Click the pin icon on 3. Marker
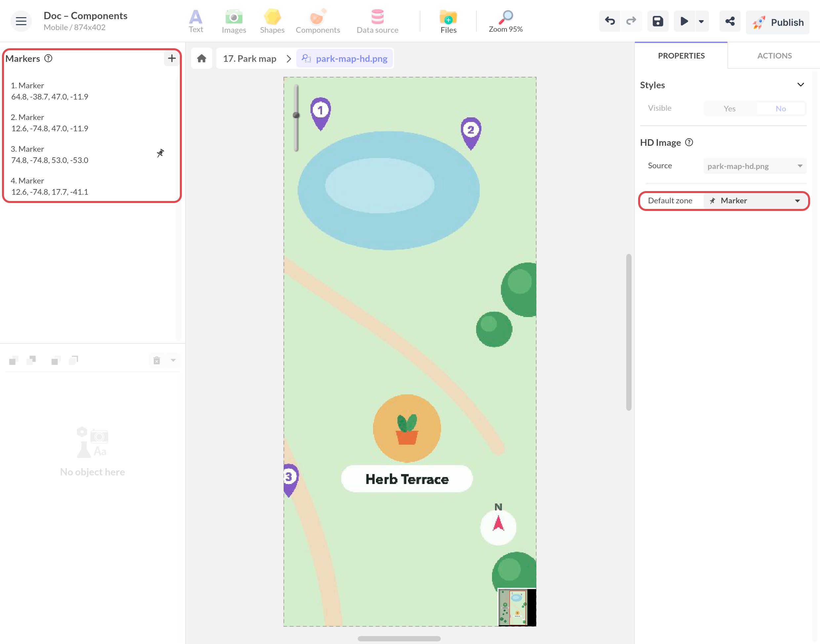The image size is (820, 644). point(160,153)
